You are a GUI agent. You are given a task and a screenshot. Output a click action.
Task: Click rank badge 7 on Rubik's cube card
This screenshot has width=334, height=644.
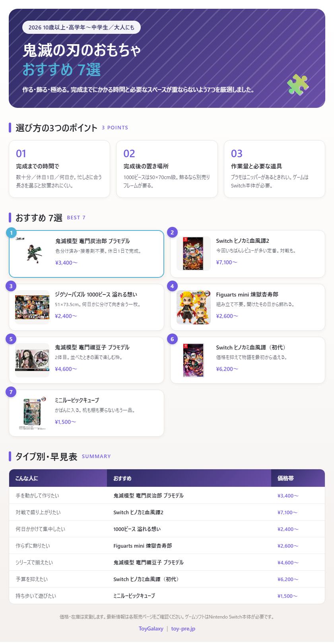tap(11, 392)
